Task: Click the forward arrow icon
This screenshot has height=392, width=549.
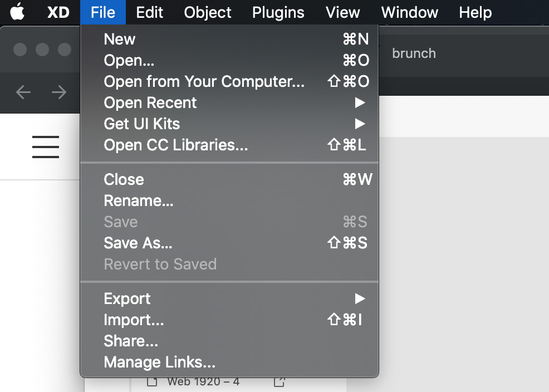Action: 59,92
